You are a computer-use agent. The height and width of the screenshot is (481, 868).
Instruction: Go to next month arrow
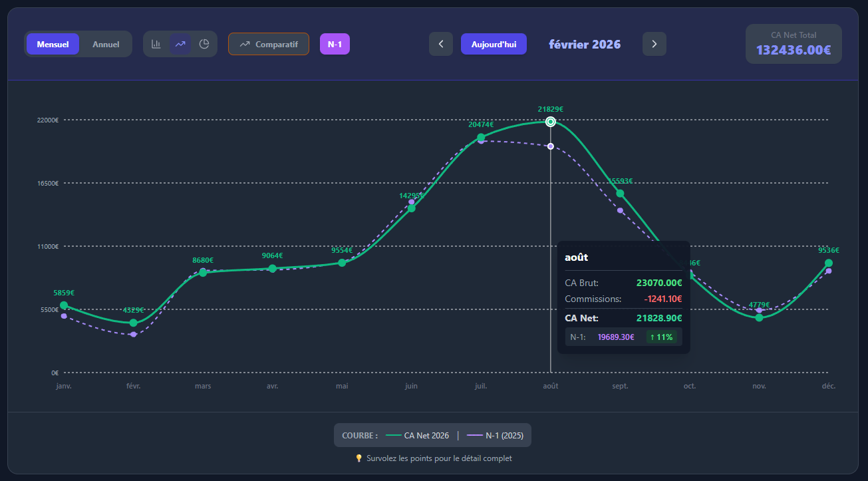(654, 44)
